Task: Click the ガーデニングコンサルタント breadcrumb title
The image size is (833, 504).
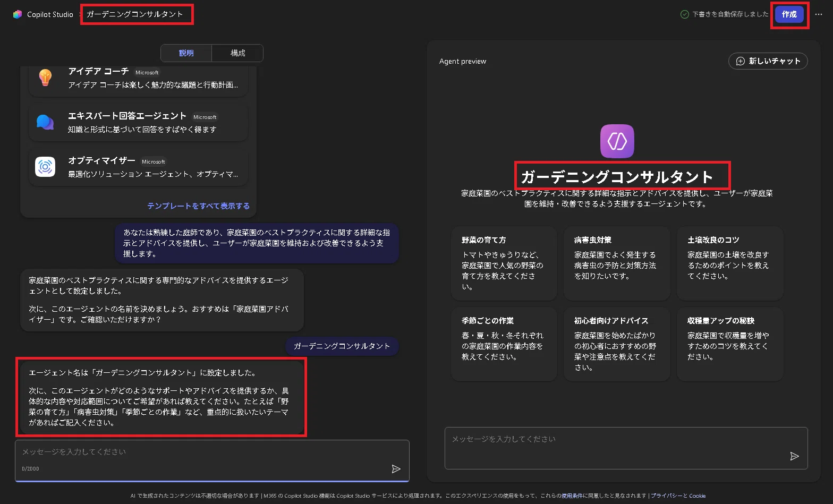Action: (135, 14)
